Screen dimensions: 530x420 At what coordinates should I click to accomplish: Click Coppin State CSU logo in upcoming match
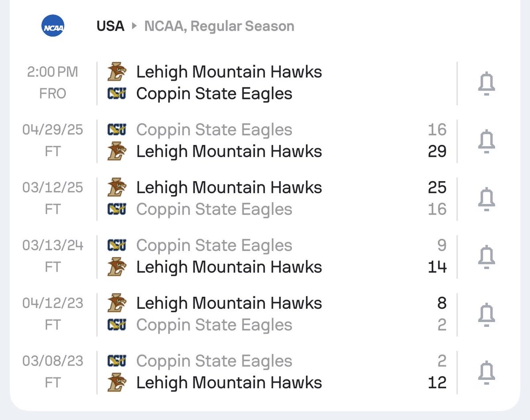(x=117, y=94)
